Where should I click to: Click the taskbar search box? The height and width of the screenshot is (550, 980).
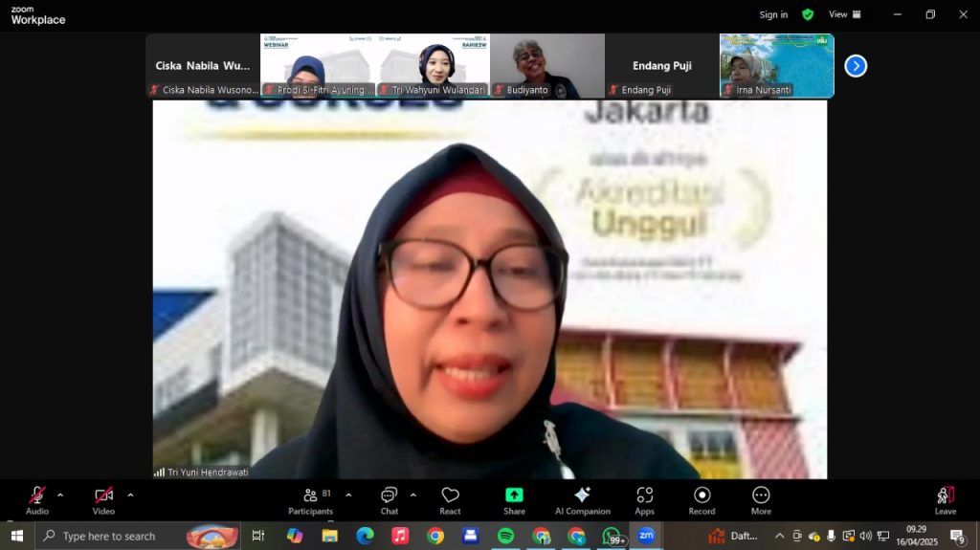138,536
